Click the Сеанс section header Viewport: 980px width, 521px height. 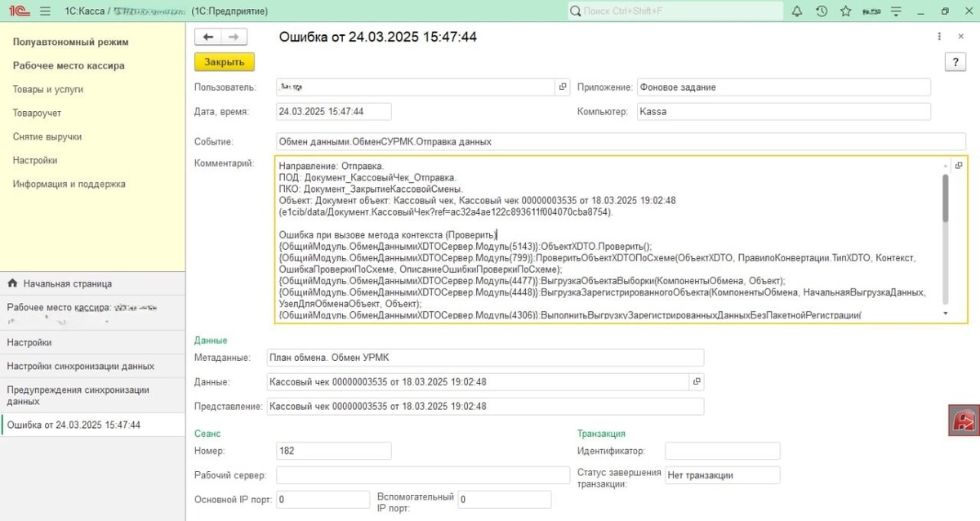pyautogui.click(x=207, y=434)
